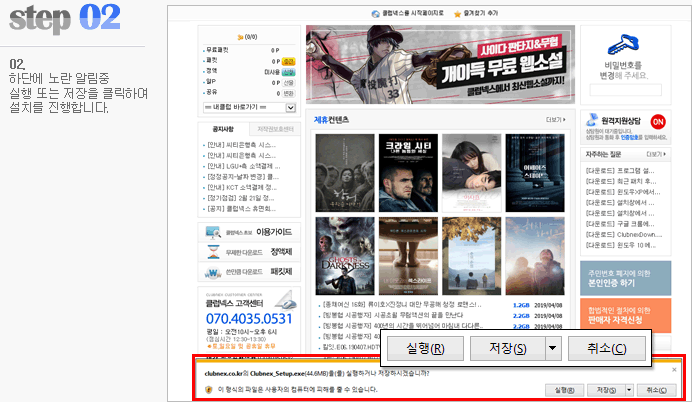Close the yellow download notification bar
The image size is (692, 402).
click(x=674, y=370)
